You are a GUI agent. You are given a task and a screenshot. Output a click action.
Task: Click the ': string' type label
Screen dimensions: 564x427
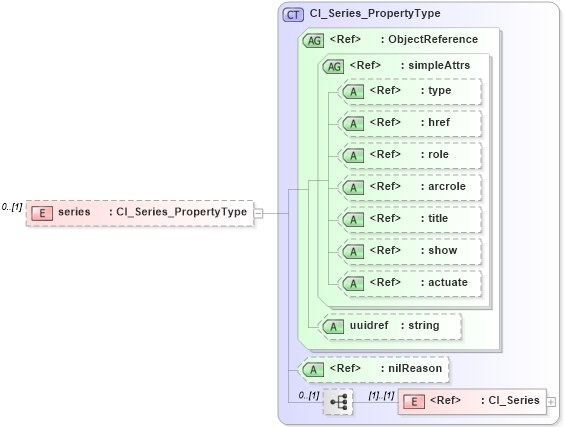pos(420,326)
